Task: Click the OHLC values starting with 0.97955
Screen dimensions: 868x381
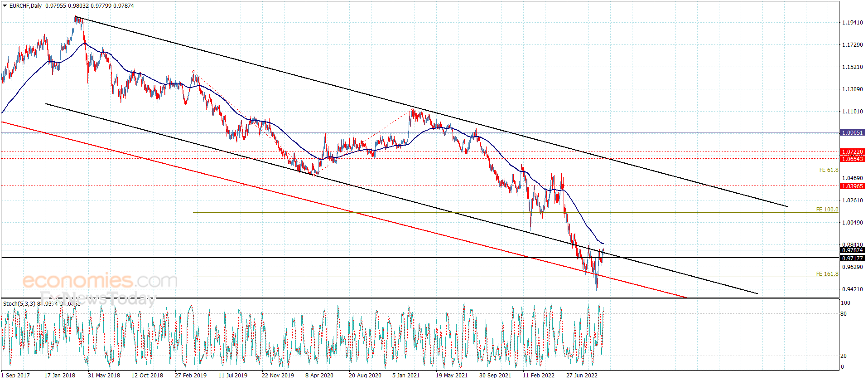Action: [x=89, y=6]
